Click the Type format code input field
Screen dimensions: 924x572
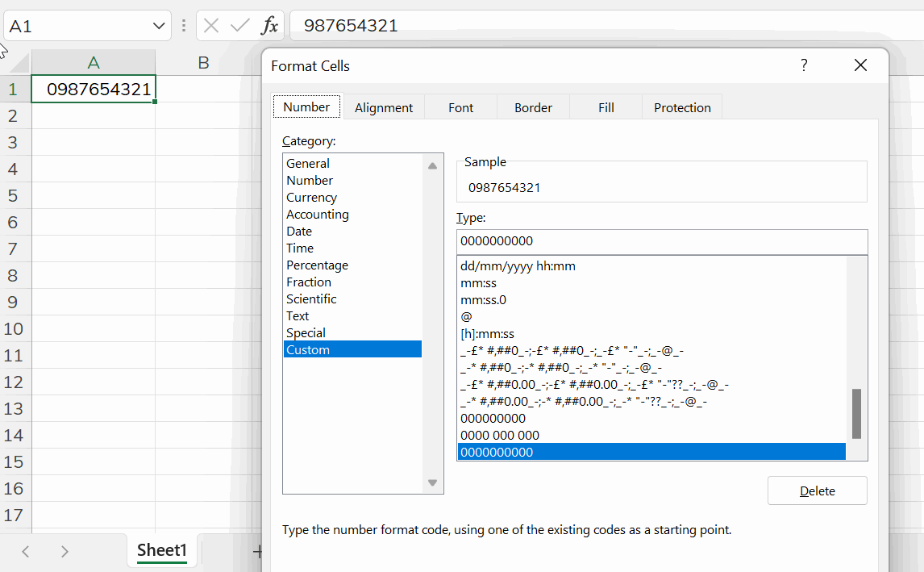(661, 241)
